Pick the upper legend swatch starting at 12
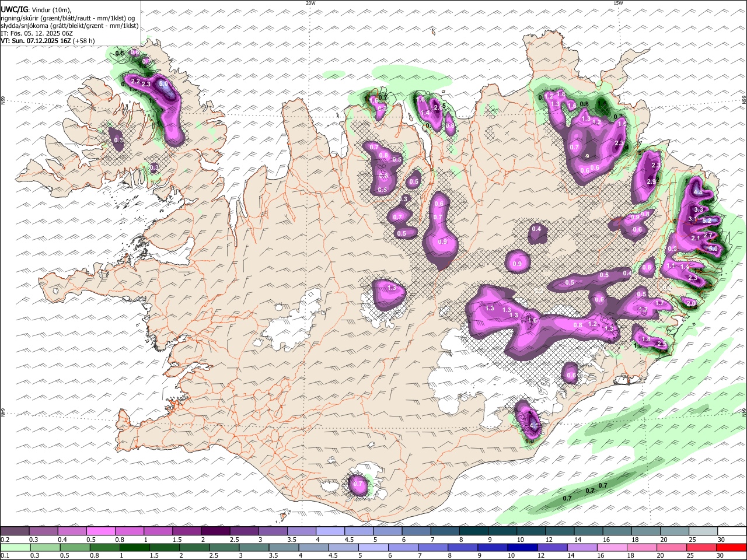 click(x=558, y=531)
